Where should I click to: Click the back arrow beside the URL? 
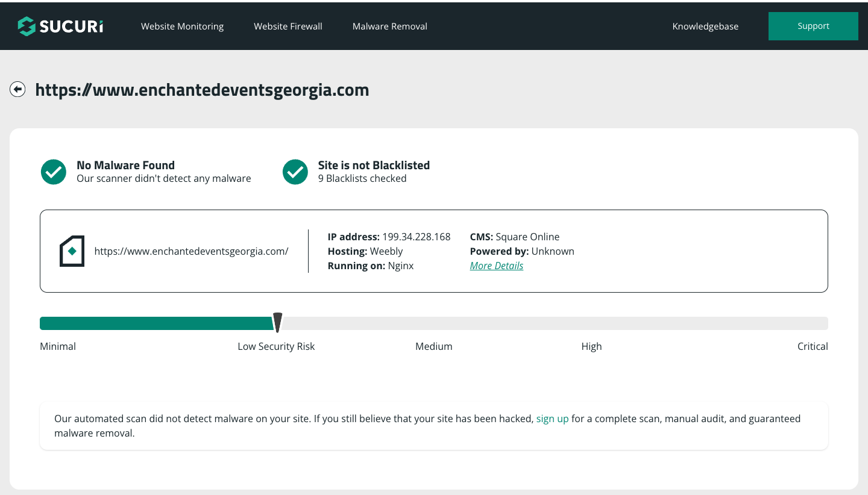click(x=17, y=90)
